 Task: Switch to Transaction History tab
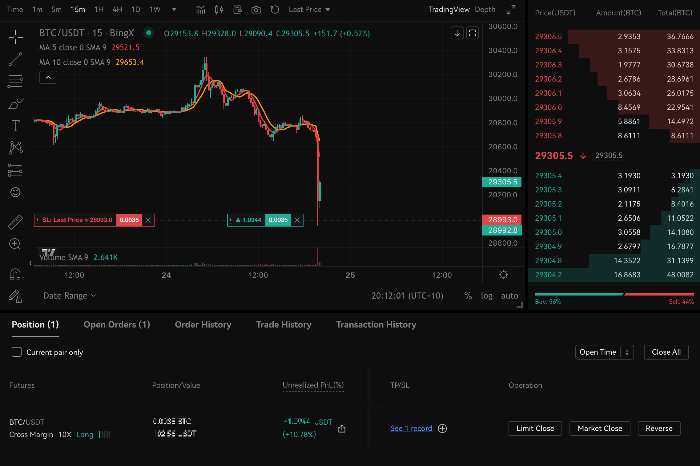pos(376,325)
